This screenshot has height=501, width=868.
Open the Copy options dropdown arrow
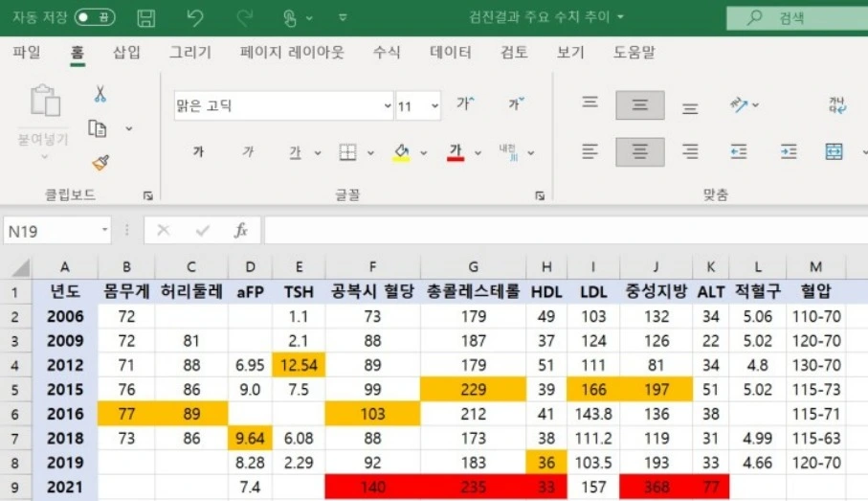tap(129, 128)
